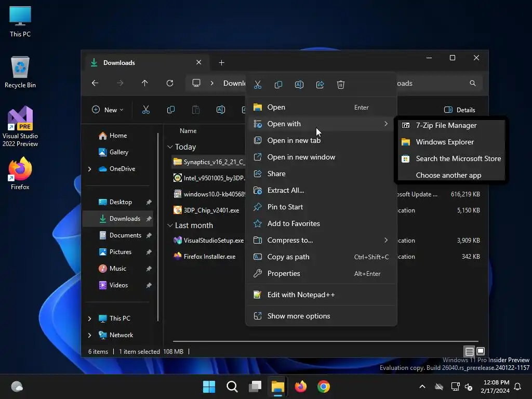Open Desktop in Quick access
532x399 pixels.
click(x=118, y=202)
